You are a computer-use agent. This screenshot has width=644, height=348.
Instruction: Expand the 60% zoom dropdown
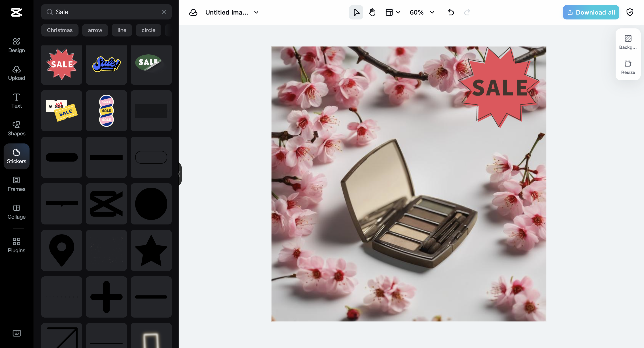(x=432, y=12)
